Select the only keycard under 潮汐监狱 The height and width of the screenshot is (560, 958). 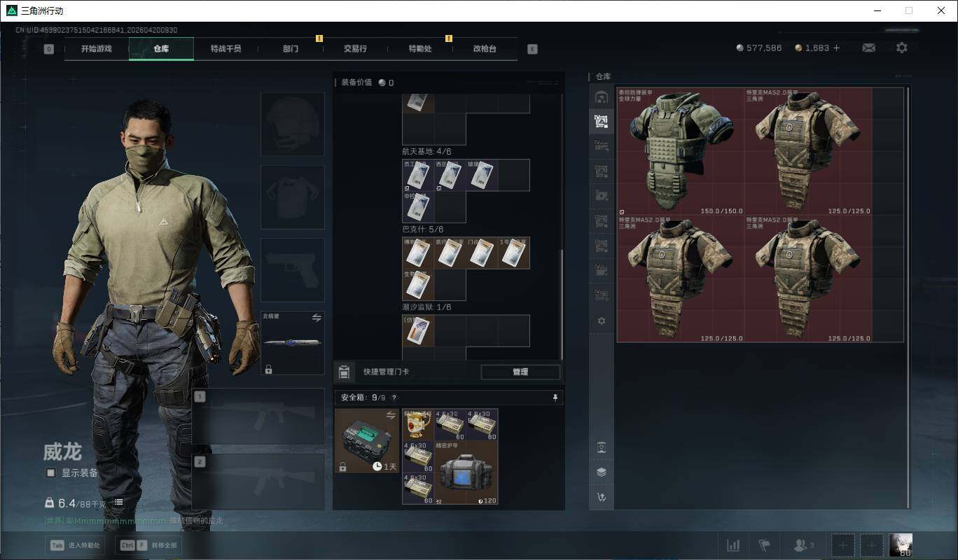click(x=418, y=330)
